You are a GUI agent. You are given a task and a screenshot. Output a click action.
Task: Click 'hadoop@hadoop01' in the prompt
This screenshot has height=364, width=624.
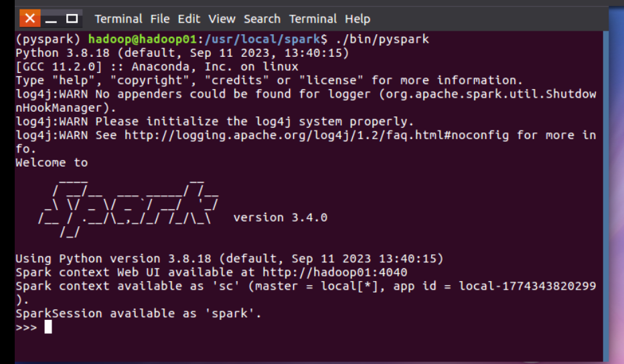click(x=143, y=39)
